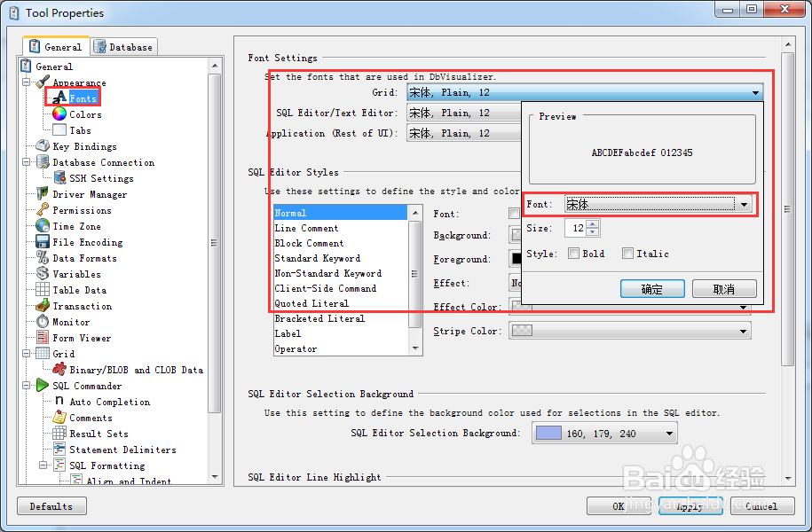The width and height of the screenshot is (812, 532).
Task: Click the Fonts letter icon in tree
Action: [x=60, y=98]
